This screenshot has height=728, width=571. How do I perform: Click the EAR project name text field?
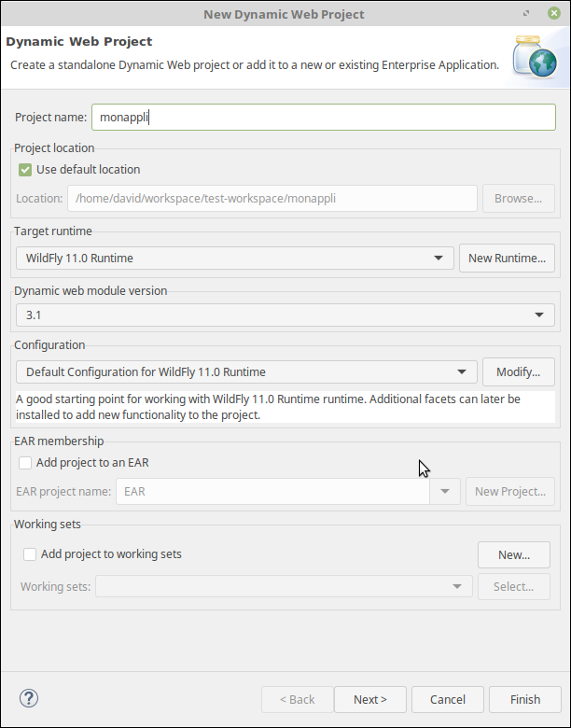point(272,492)
